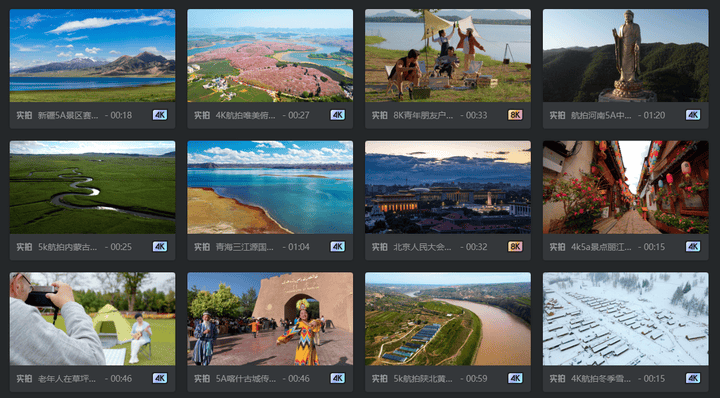Click the 4K badge on the 5k航拍内蒙古 video
Image resolution: width=720 pixels, height=398 pixels.
[x=160, y=247]
